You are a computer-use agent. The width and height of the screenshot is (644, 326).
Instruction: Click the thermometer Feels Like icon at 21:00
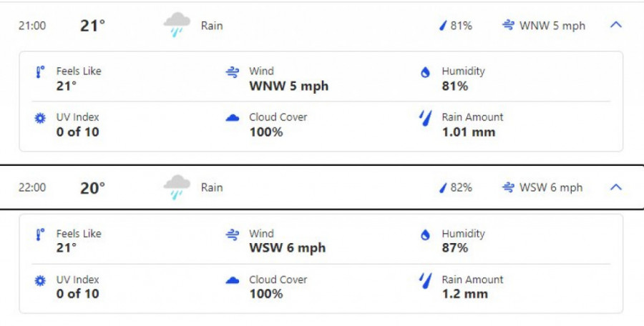(40, 72)
